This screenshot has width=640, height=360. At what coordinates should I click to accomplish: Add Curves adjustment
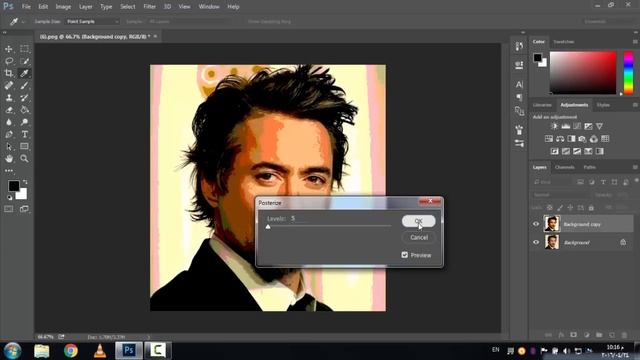click(x=577, y=127)
